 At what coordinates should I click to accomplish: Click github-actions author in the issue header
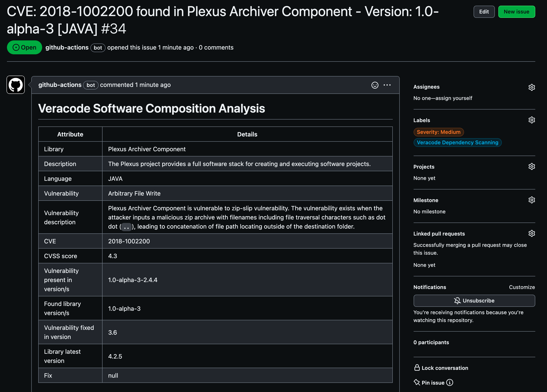click(67, 48)
